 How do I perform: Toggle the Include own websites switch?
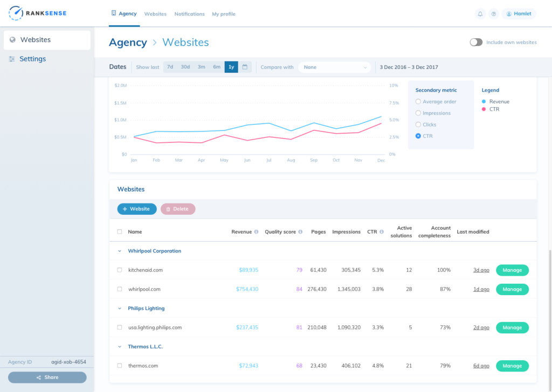(x=476, y=42)
